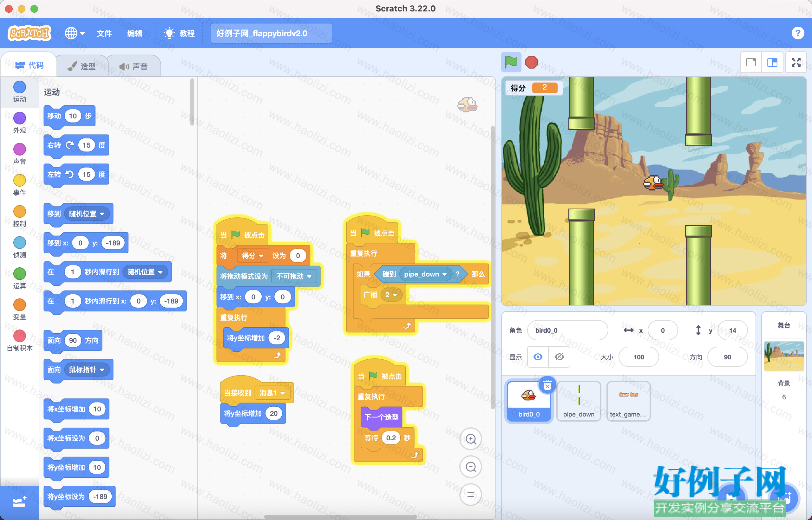Screen dimensions: 812x520
Task: Switch to the 造型 costumes tab
Action: click(82, 66)
